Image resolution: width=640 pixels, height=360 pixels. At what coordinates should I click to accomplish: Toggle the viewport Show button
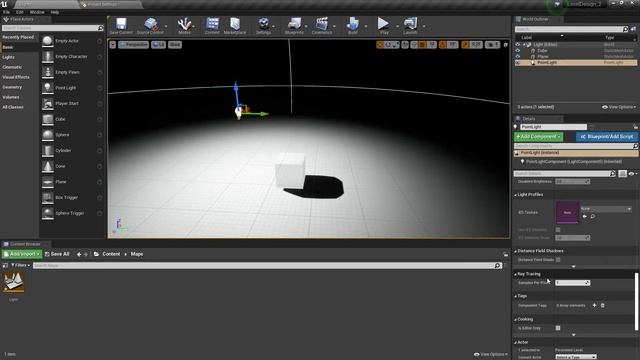click(175, 45)
